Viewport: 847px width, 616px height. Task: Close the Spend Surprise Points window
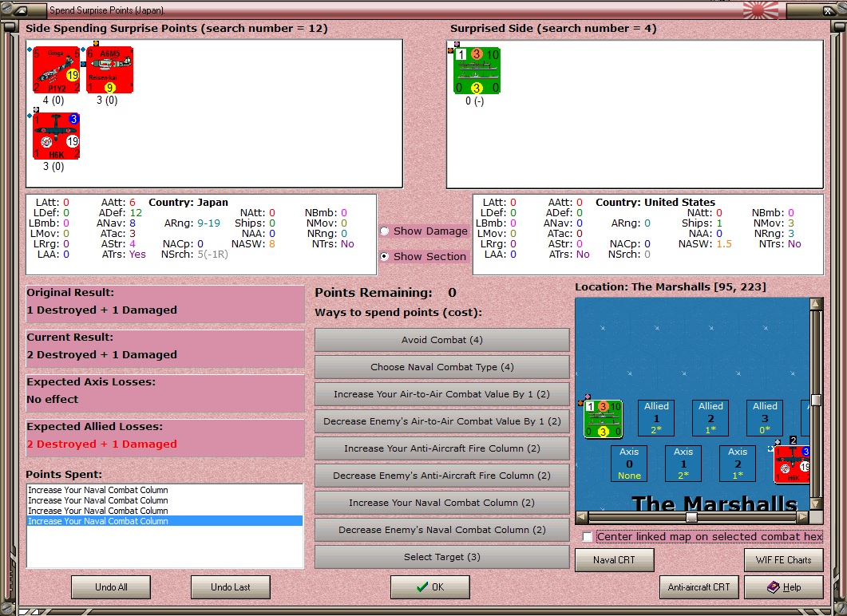click(828, 10)
